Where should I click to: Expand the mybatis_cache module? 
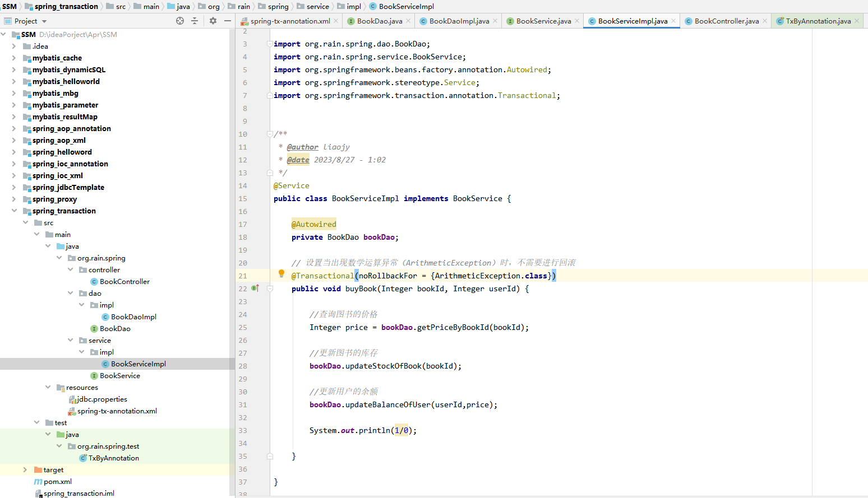click(14, 58)
